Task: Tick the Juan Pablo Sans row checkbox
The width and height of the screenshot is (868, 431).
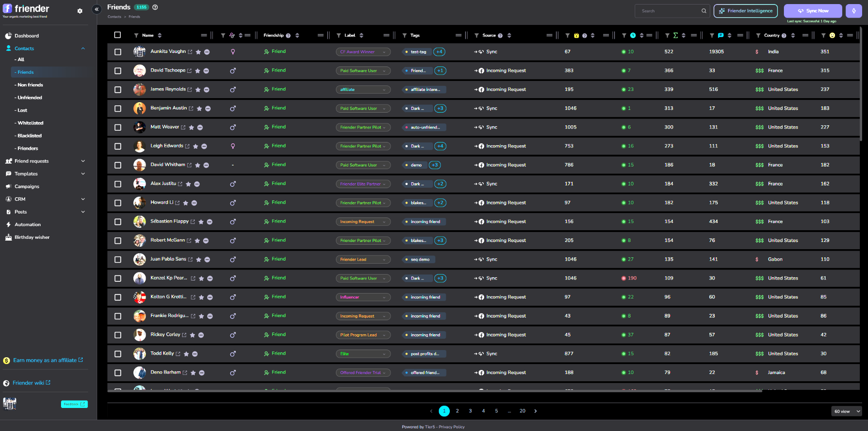Action: [118, 260]
